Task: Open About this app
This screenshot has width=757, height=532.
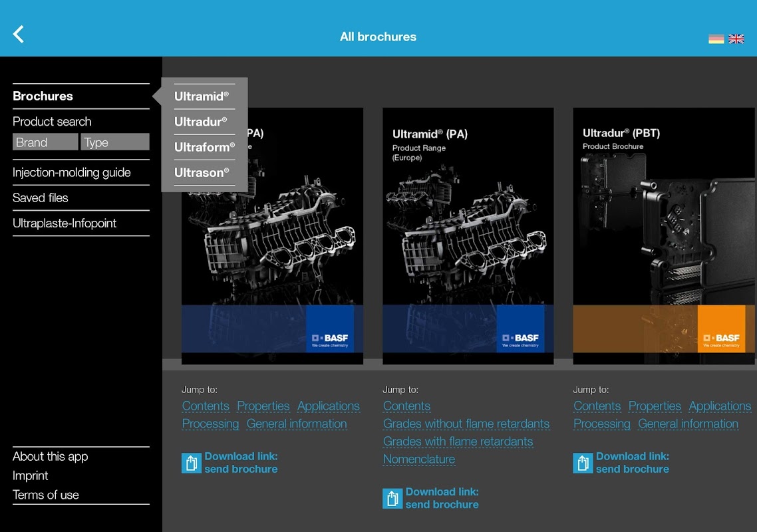Action: coord(50,456)
